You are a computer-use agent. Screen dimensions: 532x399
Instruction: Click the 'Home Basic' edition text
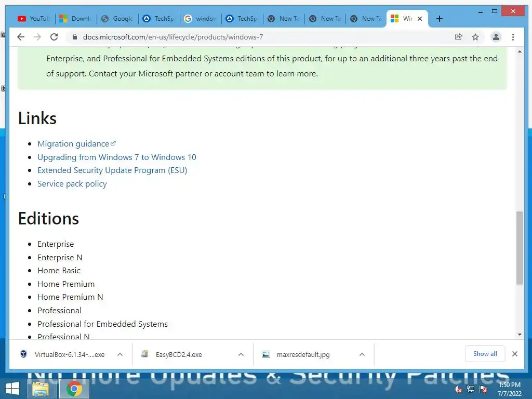(x=59, y=271)
